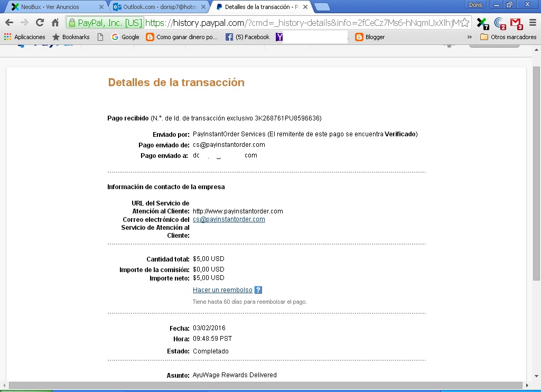This screenshot has height=392, width=541.
Task: Open the blank page bookmark icon
Action: click(100, 37)
